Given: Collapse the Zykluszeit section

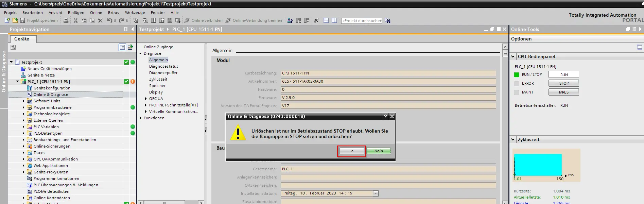Looking at the screenshot, I should point(513,139).
